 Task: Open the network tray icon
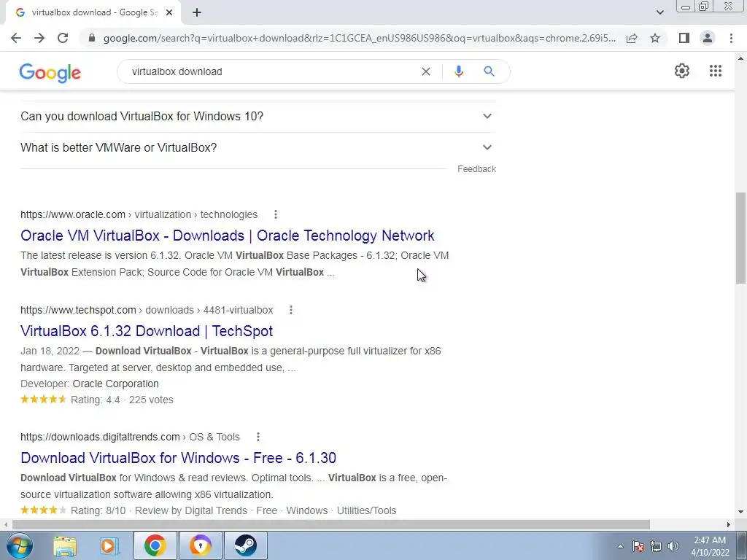(656, 546)
